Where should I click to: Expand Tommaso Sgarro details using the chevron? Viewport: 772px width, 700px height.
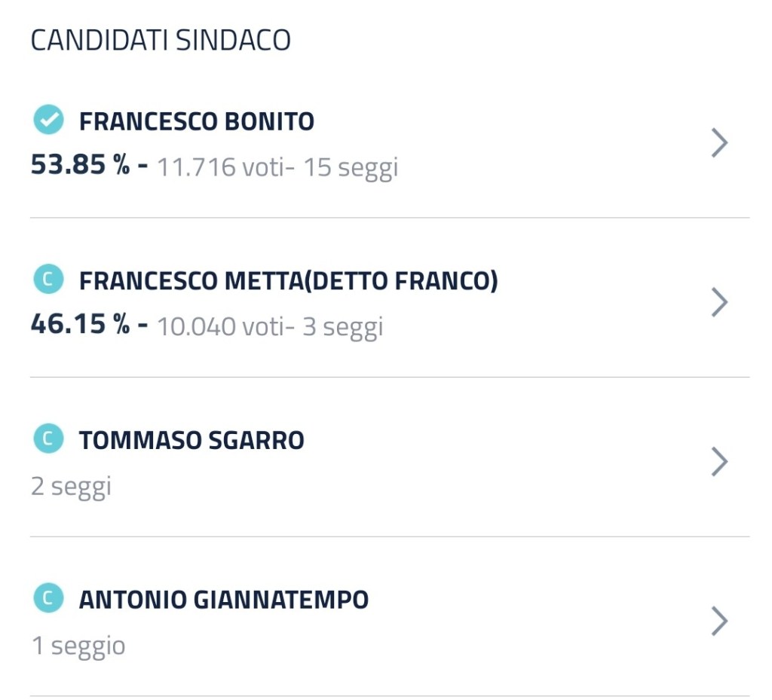(x=720, y=462)
